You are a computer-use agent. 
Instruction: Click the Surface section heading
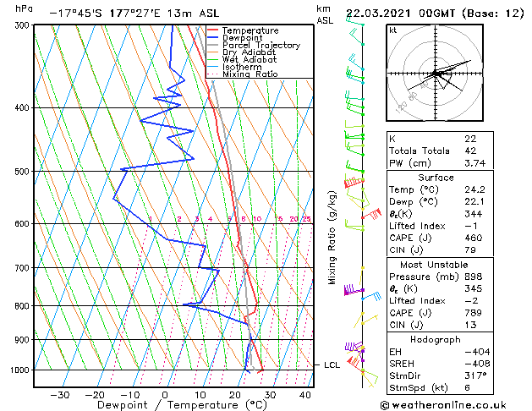(436, 178)
